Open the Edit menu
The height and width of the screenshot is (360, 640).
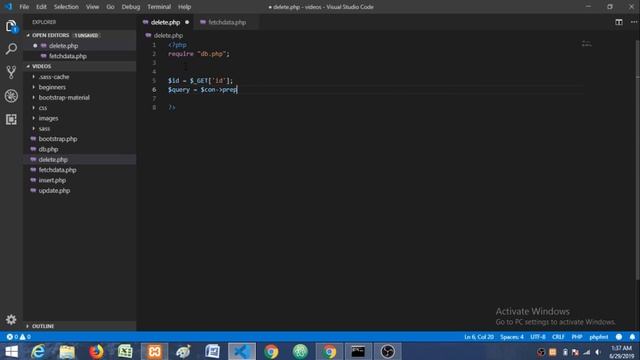point(41,7)
